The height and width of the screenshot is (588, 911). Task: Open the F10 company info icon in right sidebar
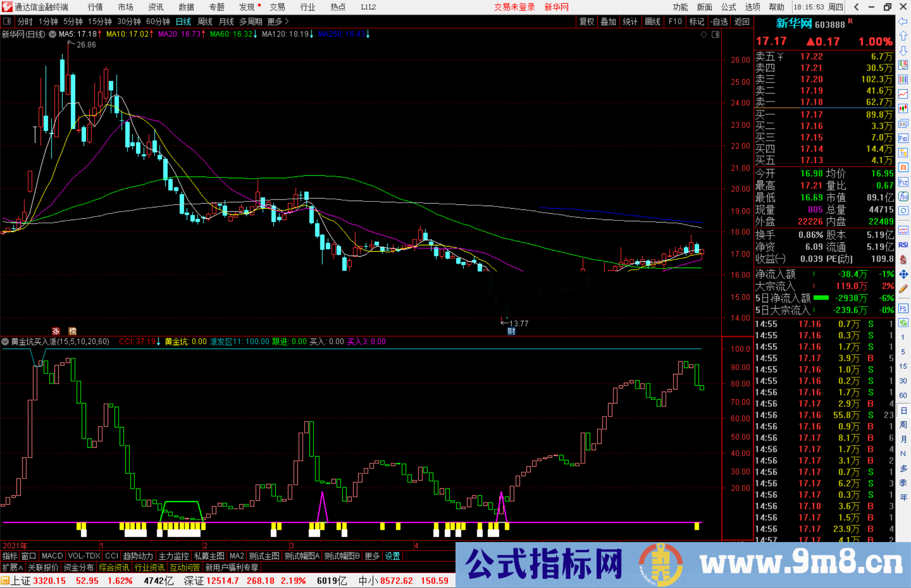pyautogui.click(x=904, y=138)
